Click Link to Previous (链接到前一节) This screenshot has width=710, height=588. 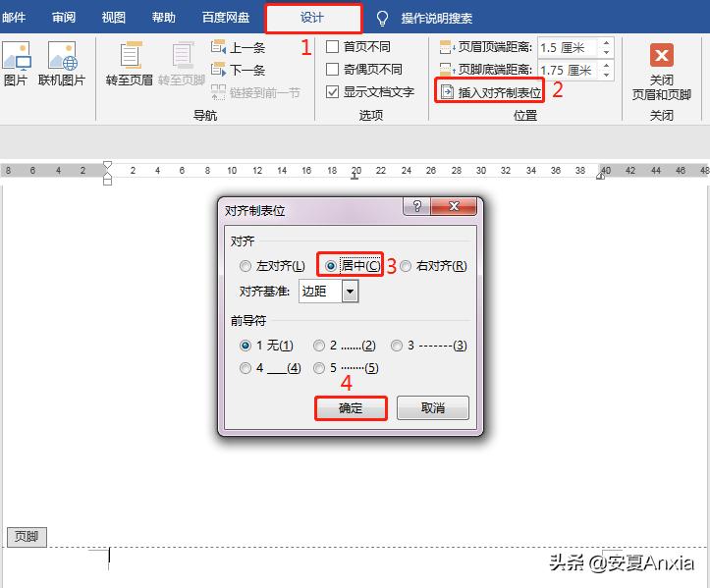click(x=256, y=93)
